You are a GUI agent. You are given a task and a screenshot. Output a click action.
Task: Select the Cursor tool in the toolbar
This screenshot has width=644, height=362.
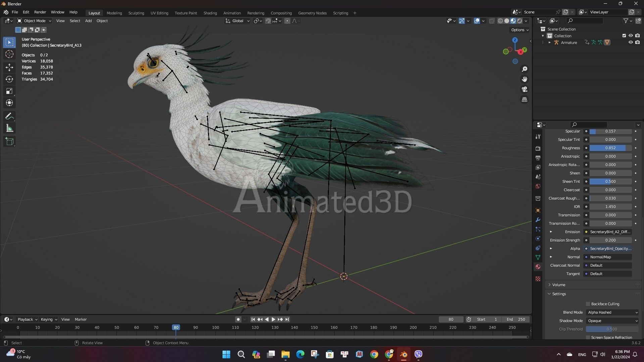[x=9, y=54]
